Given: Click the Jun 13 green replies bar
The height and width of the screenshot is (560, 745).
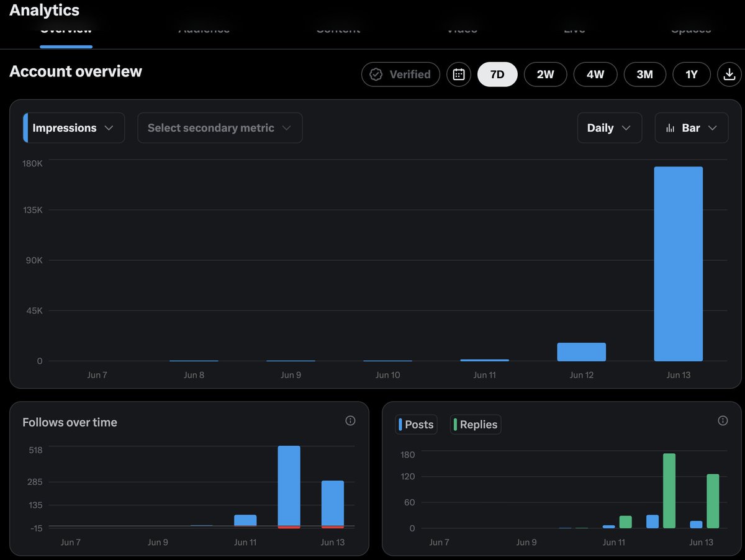Looking at the screenshot, I should pos(713,501).
